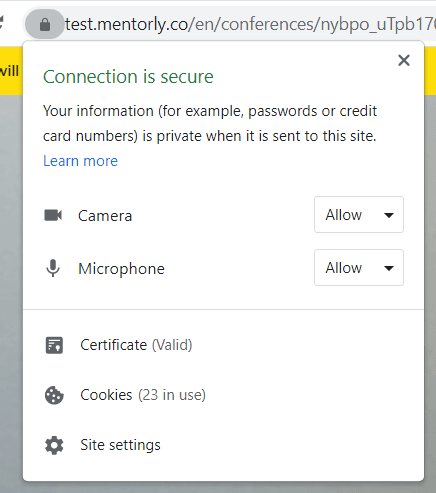This screenshot has height=493, width=436.
Task: Click the privacy description paragraph text
Action: point(210,123)
